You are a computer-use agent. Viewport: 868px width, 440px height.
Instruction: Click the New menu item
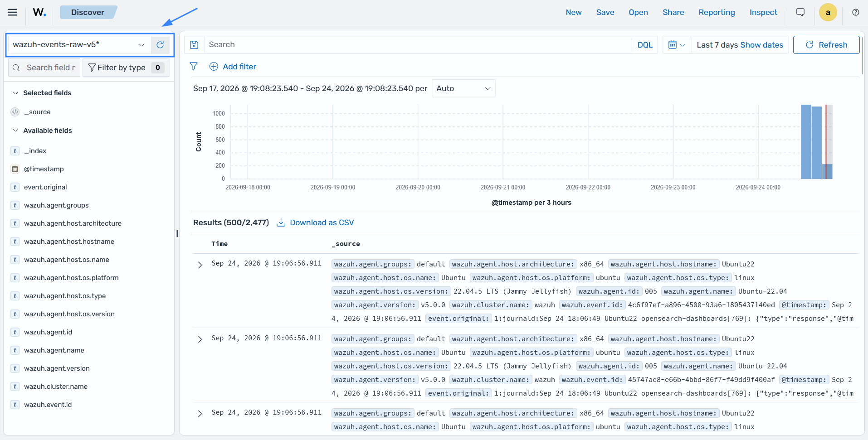[x=574, y=12]
